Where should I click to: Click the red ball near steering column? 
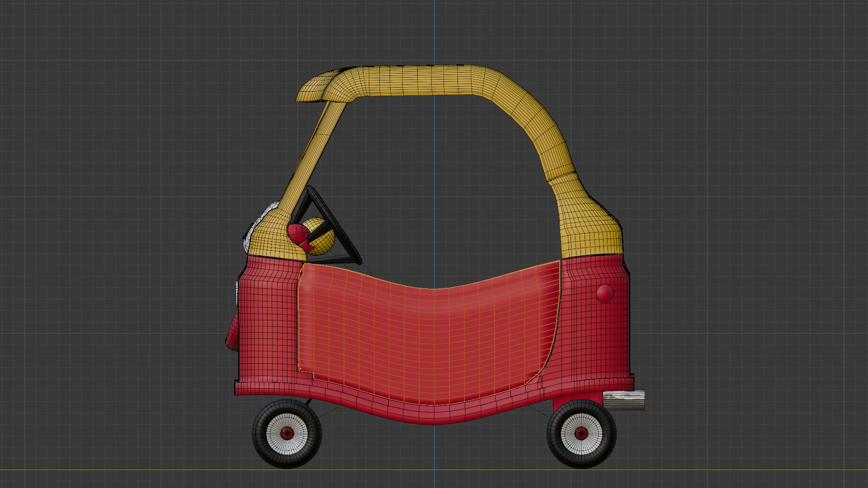[x=297, y=234]
